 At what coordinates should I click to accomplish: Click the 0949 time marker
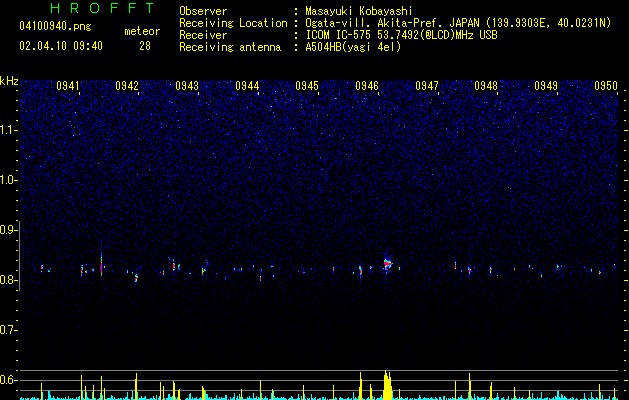click(546, 86)
